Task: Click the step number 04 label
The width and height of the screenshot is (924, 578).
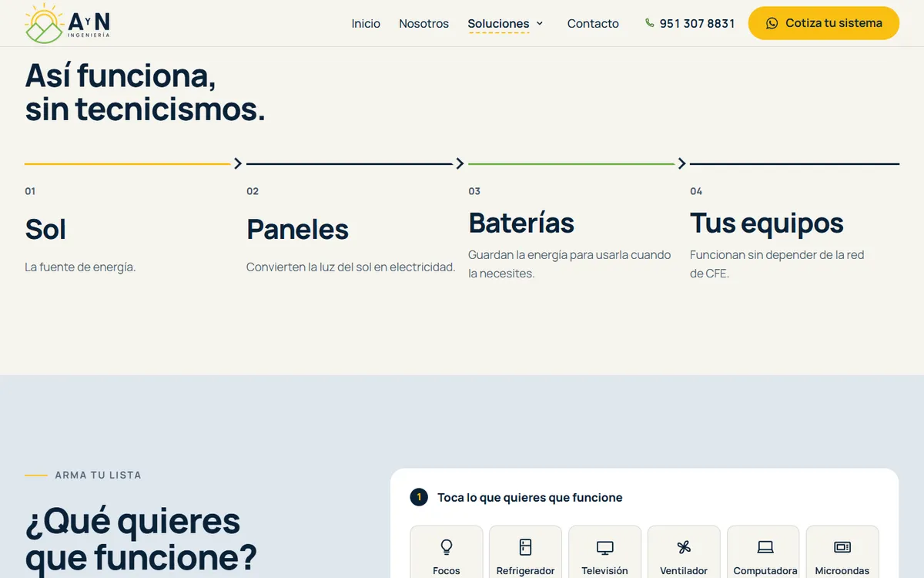Action: [x=696, y=191]
